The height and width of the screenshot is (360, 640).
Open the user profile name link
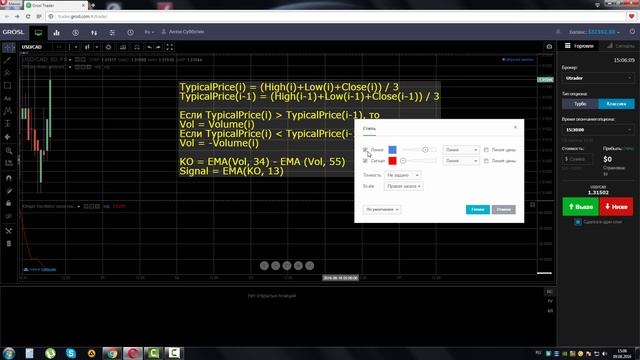(x=183, y=32)
